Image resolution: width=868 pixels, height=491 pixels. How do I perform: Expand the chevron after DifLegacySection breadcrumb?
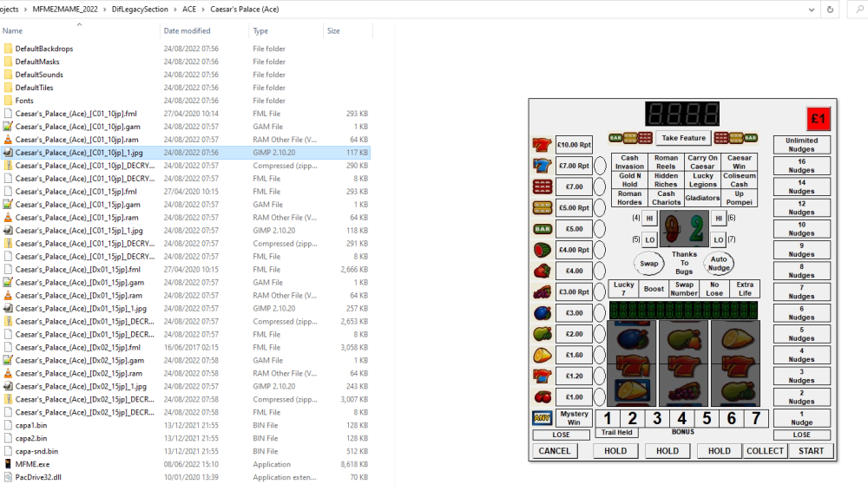coord(175,10)
